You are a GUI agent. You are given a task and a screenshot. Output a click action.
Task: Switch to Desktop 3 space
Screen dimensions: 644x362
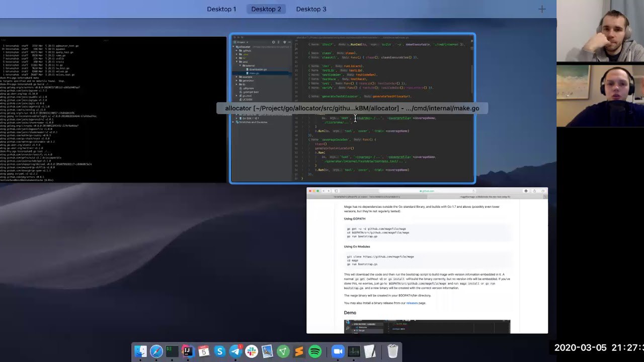tap(311, 9)
